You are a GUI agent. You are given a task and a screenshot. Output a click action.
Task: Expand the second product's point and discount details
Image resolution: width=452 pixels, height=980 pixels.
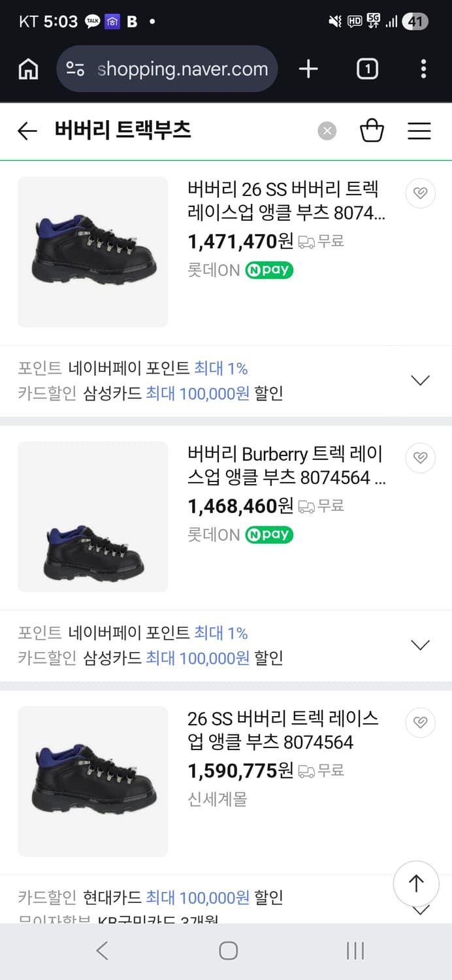click(420, 644)
